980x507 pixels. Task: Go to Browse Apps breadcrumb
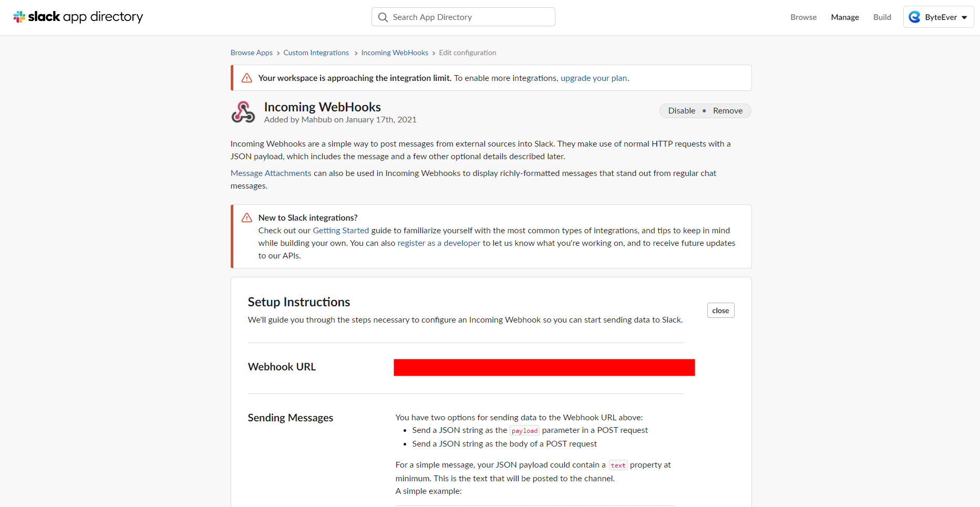252,53
